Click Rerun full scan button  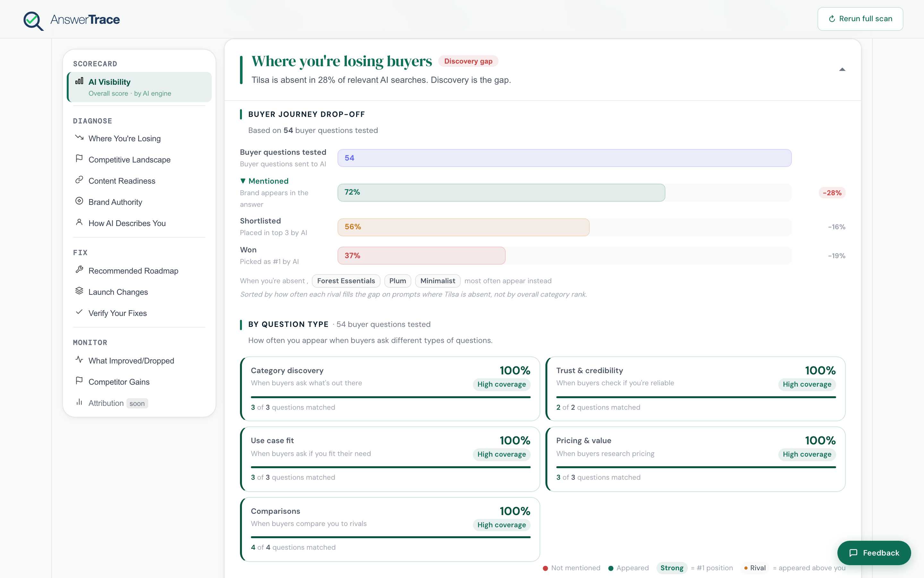point(860,19)
